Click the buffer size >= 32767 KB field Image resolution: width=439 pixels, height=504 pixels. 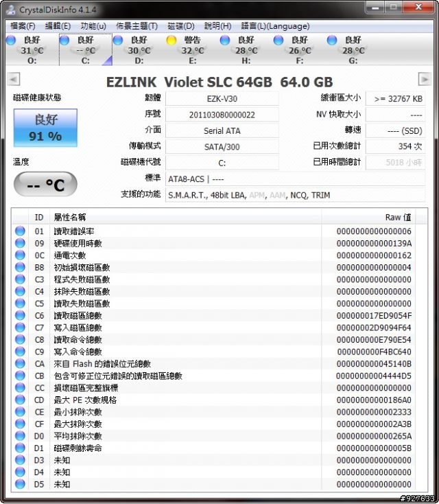click(396, 99)
